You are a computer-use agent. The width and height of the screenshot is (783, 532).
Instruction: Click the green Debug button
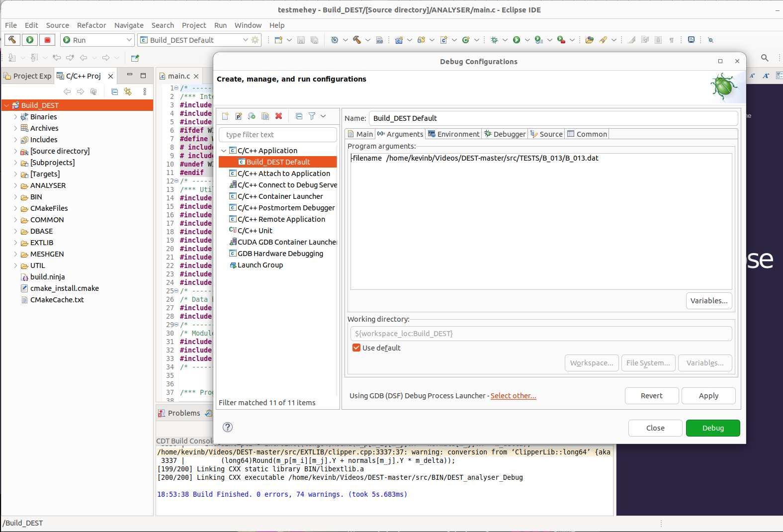coord(713,428)
